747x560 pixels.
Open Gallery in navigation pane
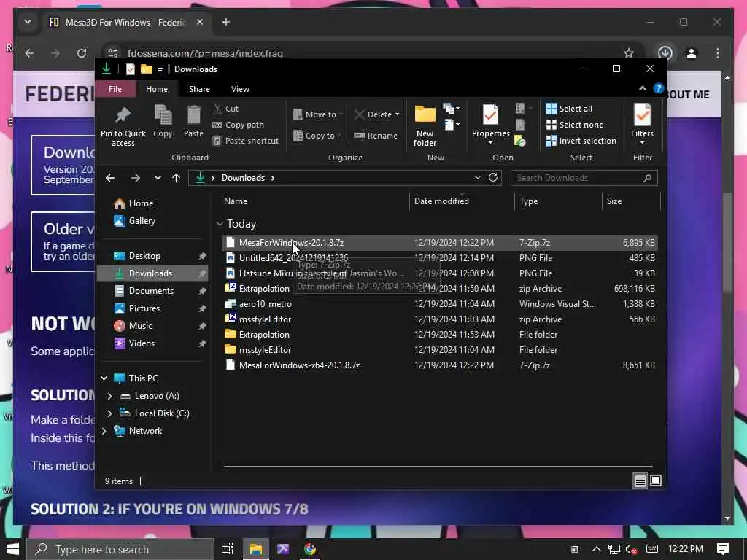(x=142, y=221)
